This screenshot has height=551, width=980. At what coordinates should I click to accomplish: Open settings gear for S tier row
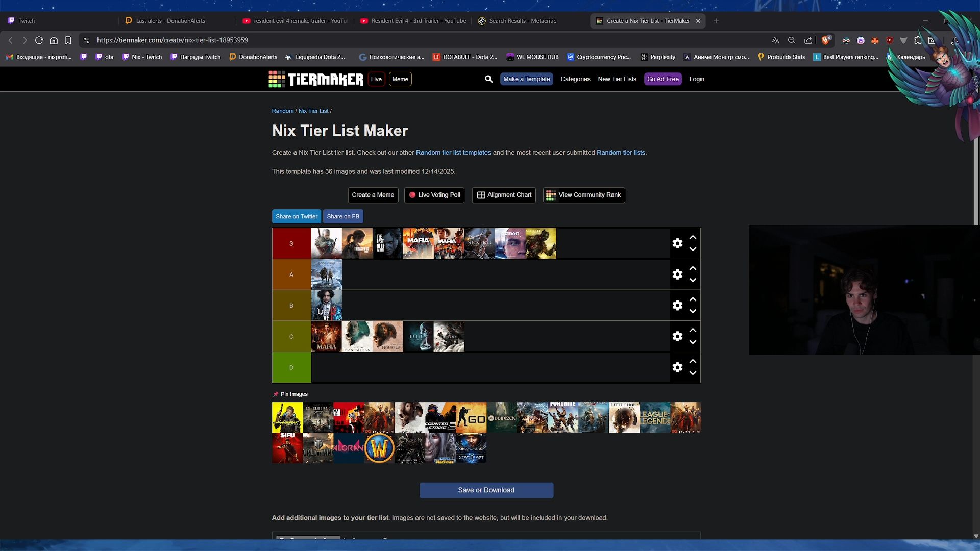click(677, 243)
